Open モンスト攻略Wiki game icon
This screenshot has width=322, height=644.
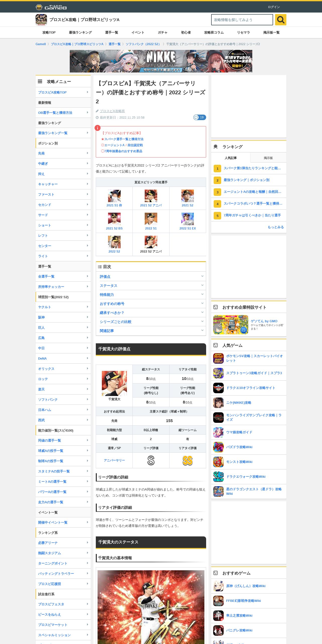click(x=218, y=462)
